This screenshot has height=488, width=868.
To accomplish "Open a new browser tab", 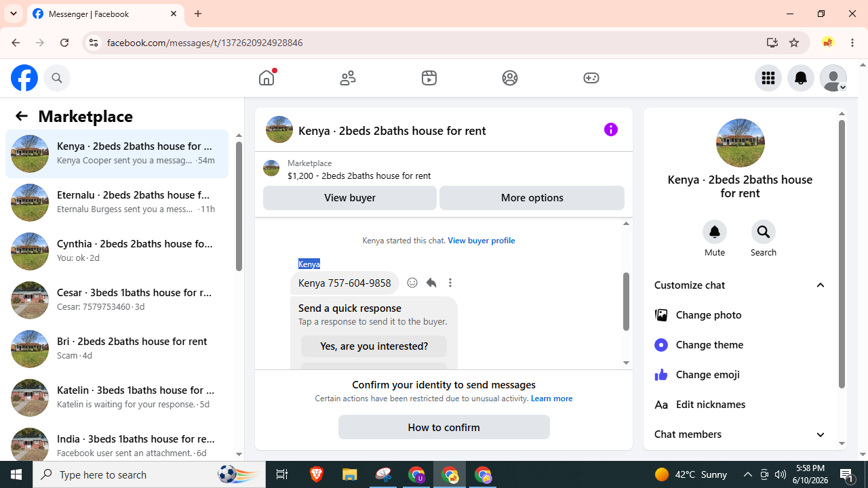I will coord(198,14).
